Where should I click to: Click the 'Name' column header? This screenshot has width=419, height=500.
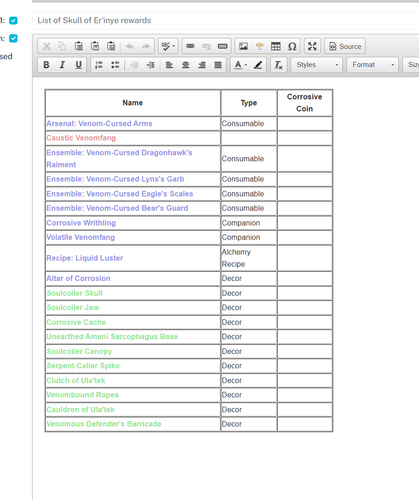coord(133,103)
